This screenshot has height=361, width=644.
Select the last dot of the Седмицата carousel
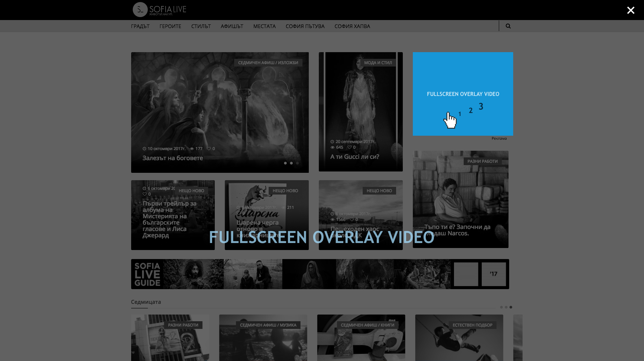511,307
